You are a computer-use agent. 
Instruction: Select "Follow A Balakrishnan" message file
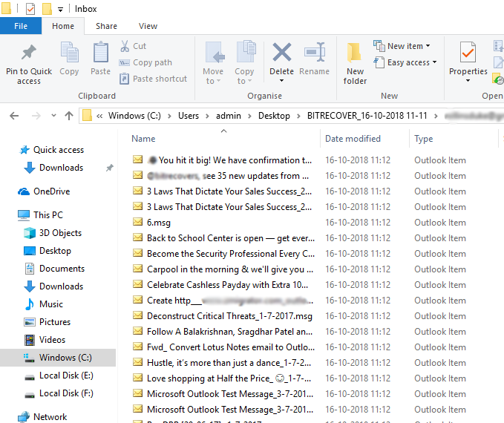pyautogui.click(x=229, y=332)
